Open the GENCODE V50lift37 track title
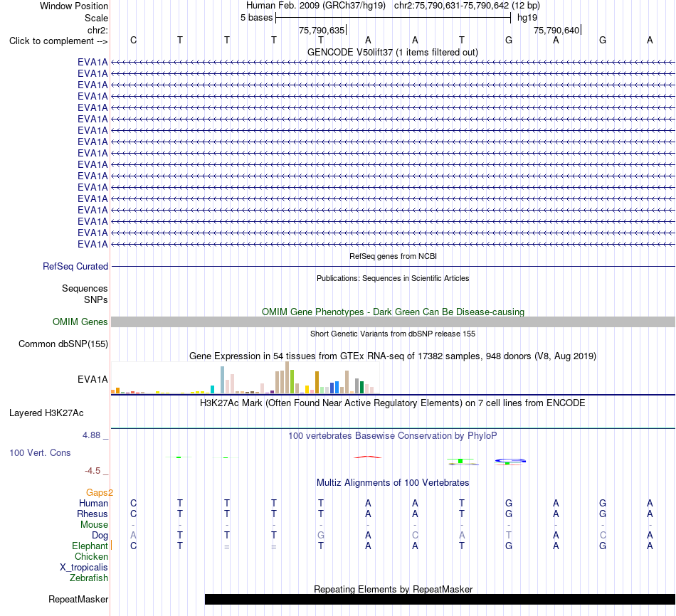676x616 pixels. click(392, 52)
